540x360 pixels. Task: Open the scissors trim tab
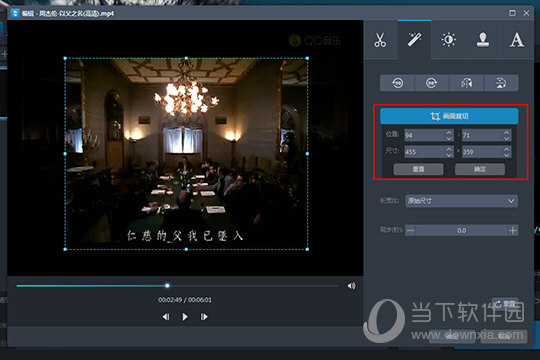(x=380, y=40)
